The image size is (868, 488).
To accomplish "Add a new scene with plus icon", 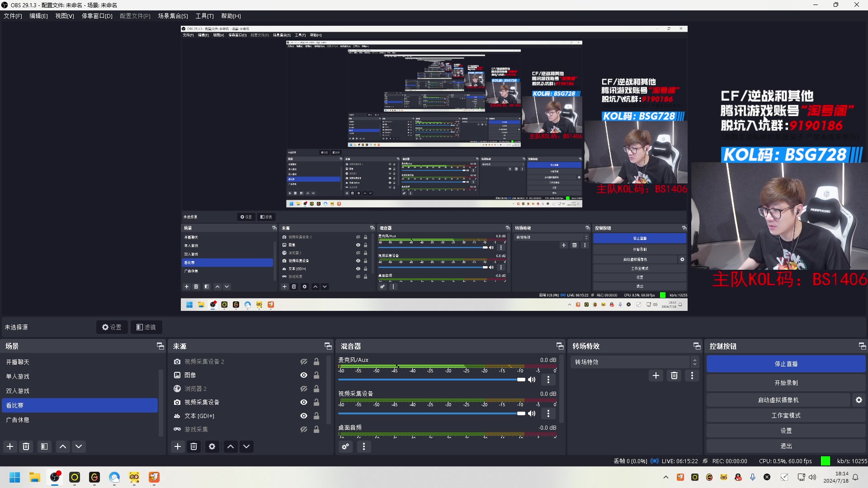I will 10,446.
